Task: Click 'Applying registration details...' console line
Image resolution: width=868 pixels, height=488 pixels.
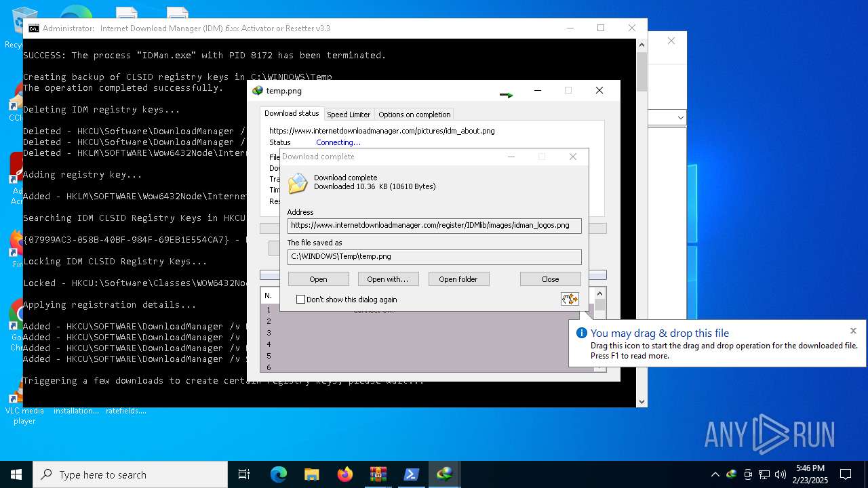Action: [x=110, y=304]
